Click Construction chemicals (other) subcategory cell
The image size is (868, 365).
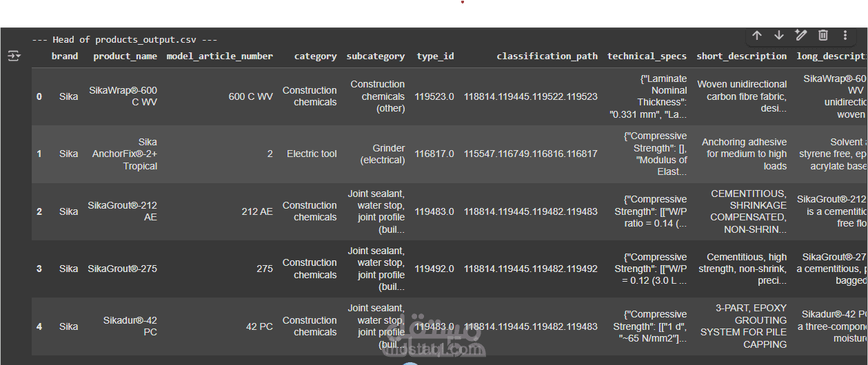pyautogui.click(x=378, y=96)
